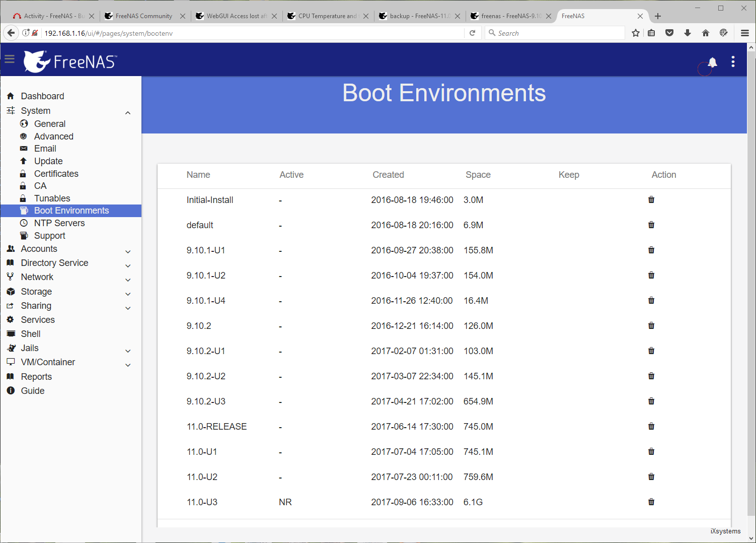Delete the Initial-Install boot environment
Viewport: 756px width, 543px height.
pyautogui.click(x=651, y=200)
